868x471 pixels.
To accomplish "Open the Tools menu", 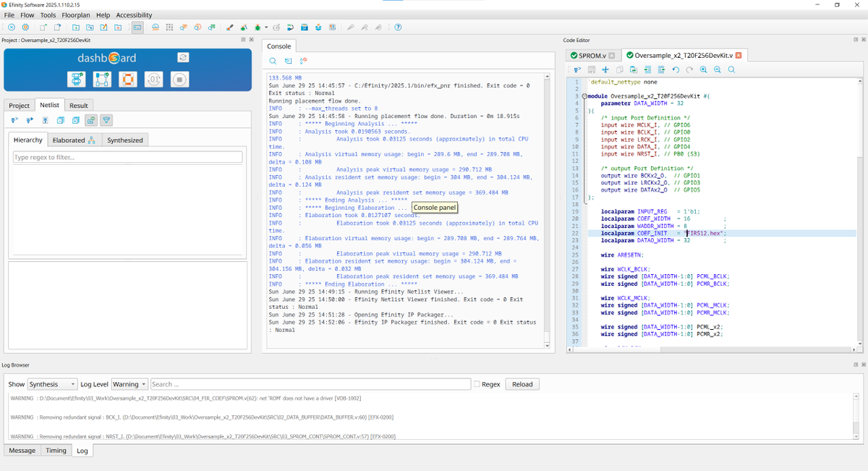I will click(x=48, y=14).
